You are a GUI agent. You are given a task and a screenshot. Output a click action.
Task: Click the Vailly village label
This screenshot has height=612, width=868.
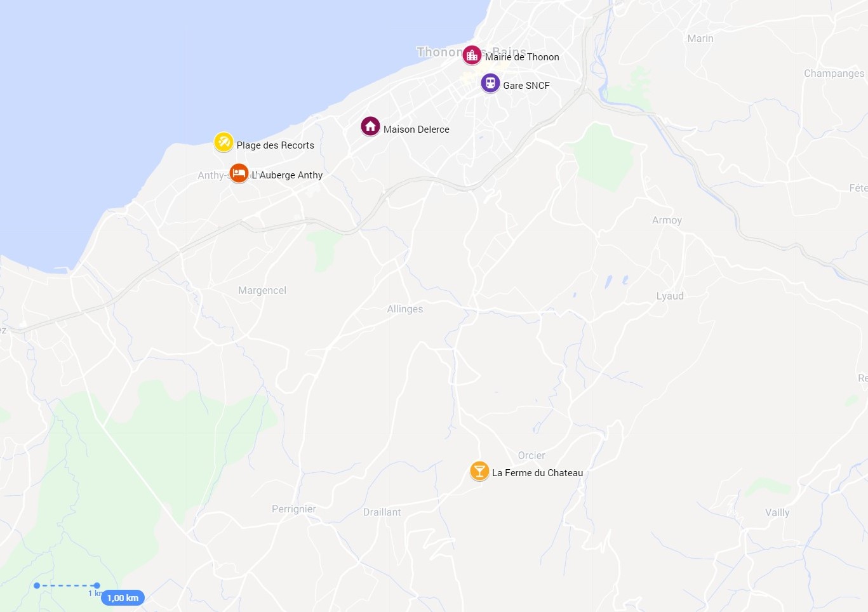(777, 513)
